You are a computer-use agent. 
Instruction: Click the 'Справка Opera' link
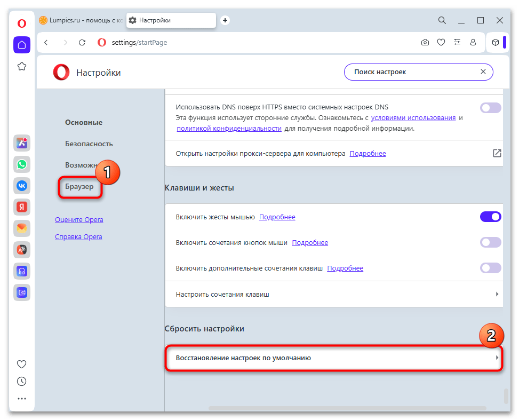click(x=78, y=236)
